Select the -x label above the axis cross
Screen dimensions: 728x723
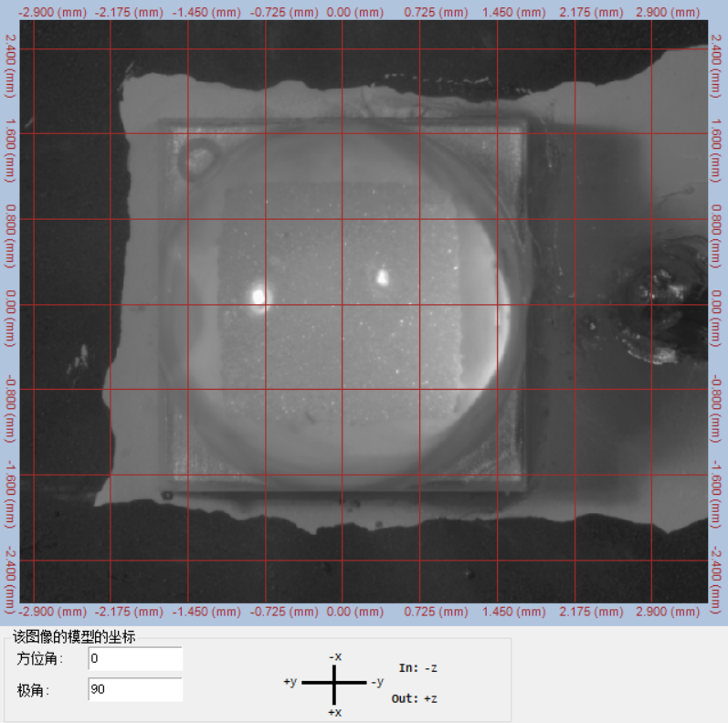[x=335, y=655]
